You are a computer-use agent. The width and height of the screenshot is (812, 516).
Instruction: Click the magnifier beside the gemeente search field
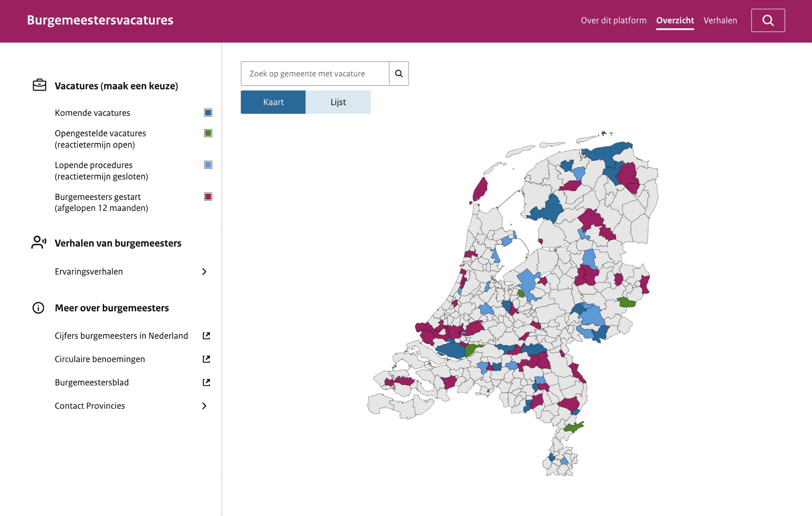coord(398,73)
